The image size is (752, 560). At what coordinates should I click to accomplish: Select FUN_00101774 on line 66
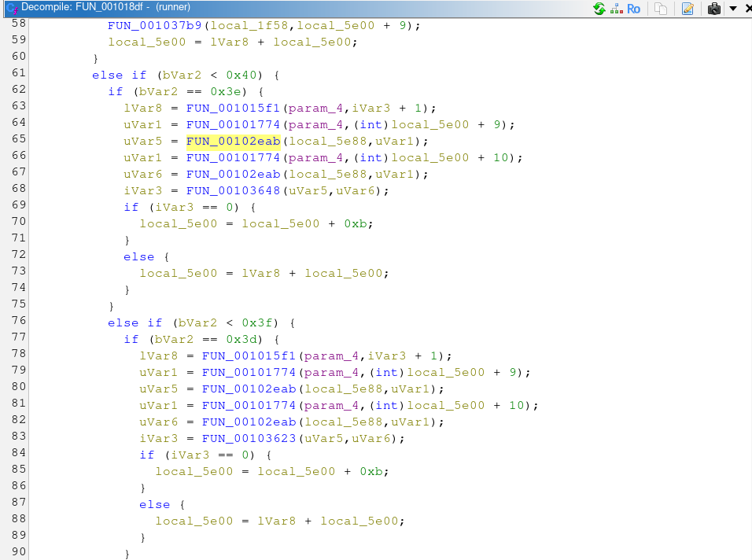(x=233, y=158)
